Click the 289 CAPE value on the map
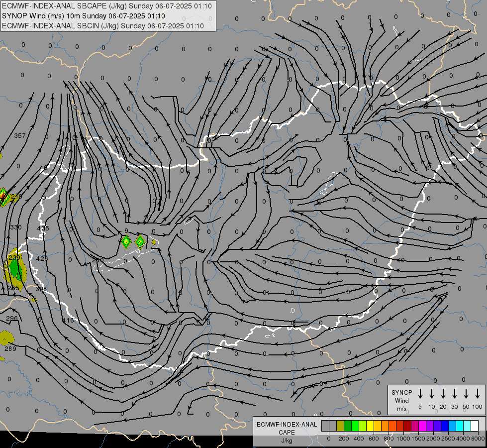 [x=10, y=348]
